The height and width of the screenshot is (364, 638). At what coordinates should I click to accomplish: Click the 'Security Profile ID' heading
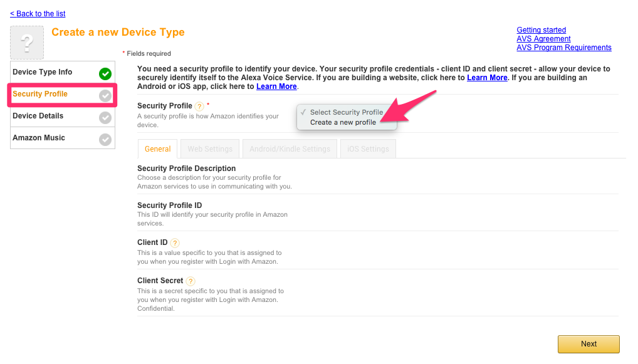point(169,205)
